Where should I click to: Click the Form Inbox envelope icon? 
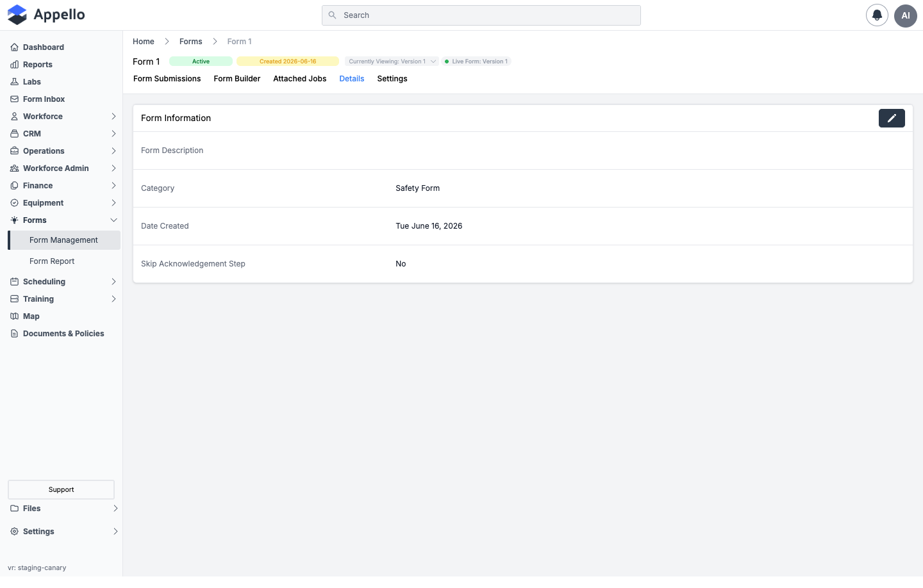coord(14,99)
